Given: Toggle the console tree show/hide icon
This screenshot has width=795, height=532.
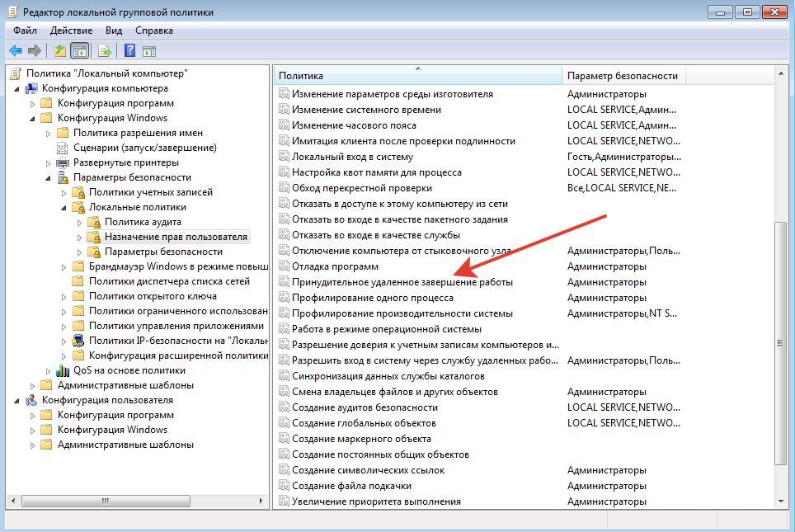Looking at the screenshot, I should [80, 50].
